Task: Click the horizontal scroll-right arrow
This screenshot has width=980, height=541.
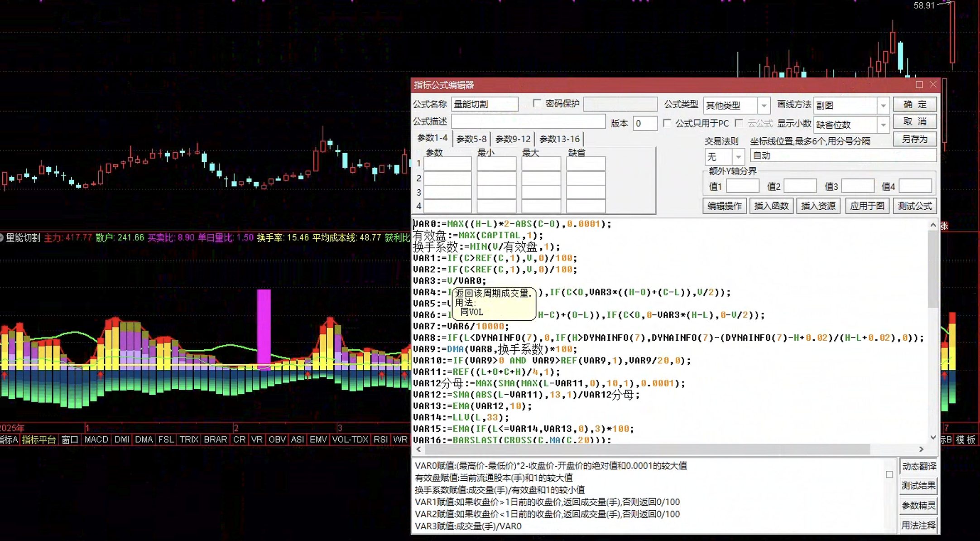Action: pyautogui.click(x=921, y=449)
